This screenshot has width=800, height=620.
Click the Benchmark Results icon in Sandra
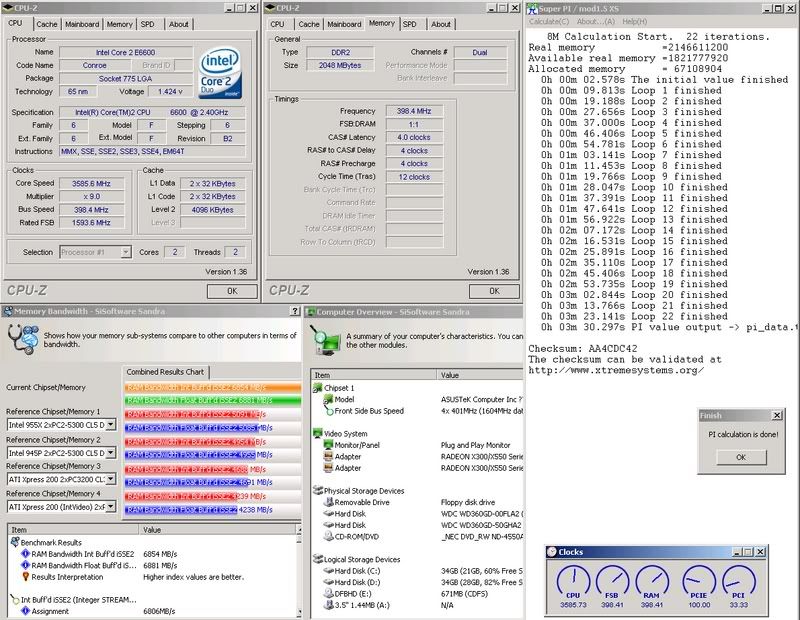15,542
